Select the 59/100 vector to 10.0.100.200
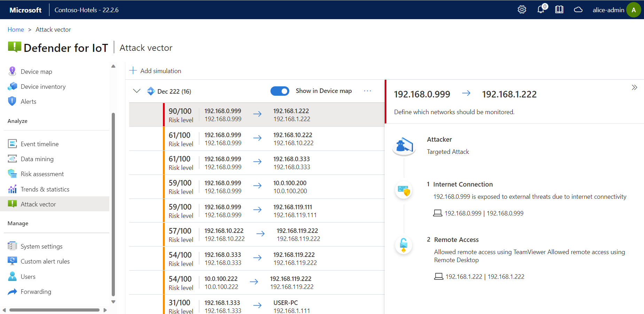Screen dimensions: 644x314 point(257,187)
